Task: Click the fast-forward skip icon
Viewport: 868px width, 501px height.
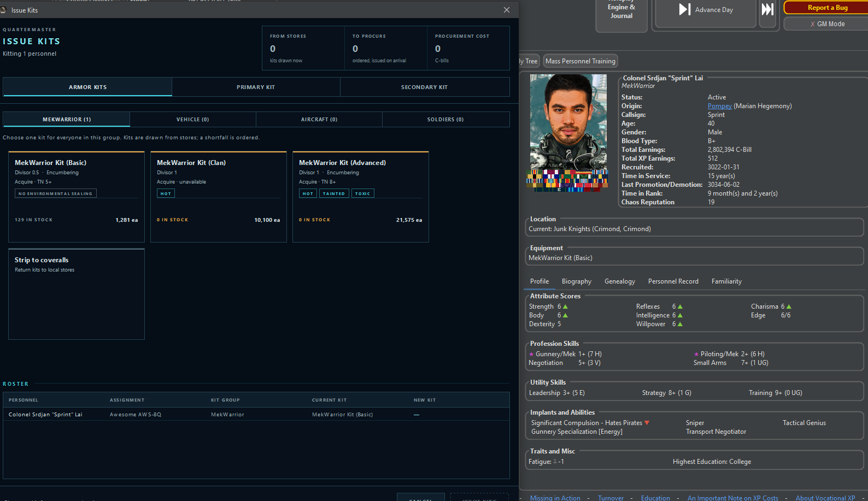Action: 767,9
